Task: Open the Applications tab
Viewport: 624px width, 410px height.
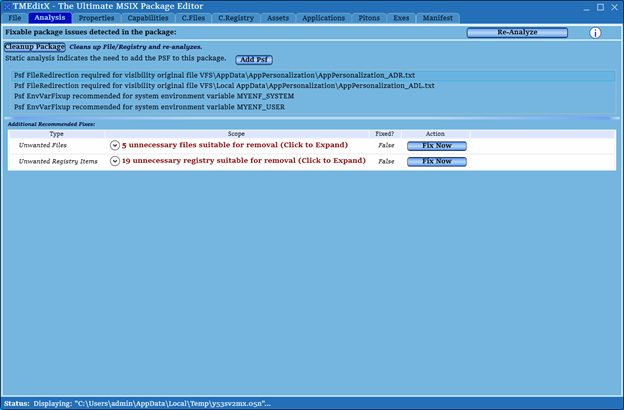Action: click(x=323, y=18)
